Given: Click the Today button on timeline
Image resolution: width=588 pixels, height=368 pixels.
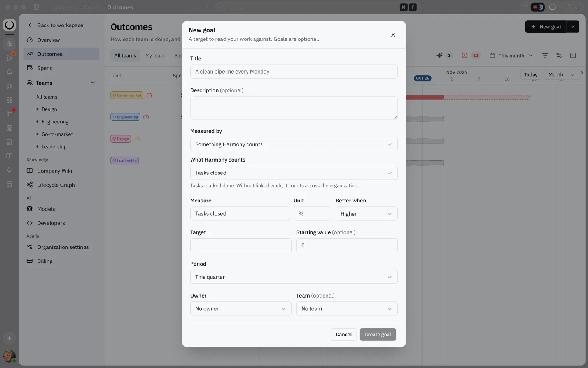Looking at the screenshot, I should pos(530,75).
